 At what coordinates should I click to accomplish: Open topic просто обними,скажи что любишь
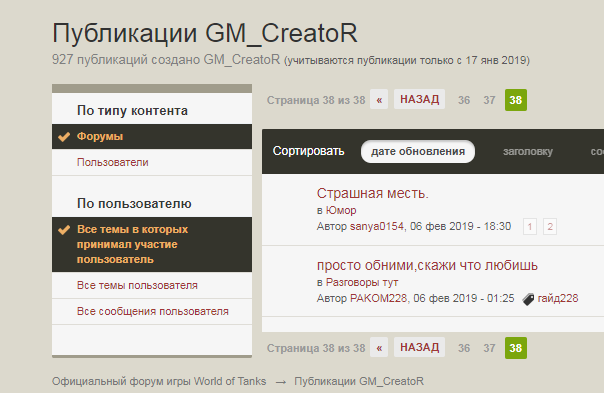(427, 265)
